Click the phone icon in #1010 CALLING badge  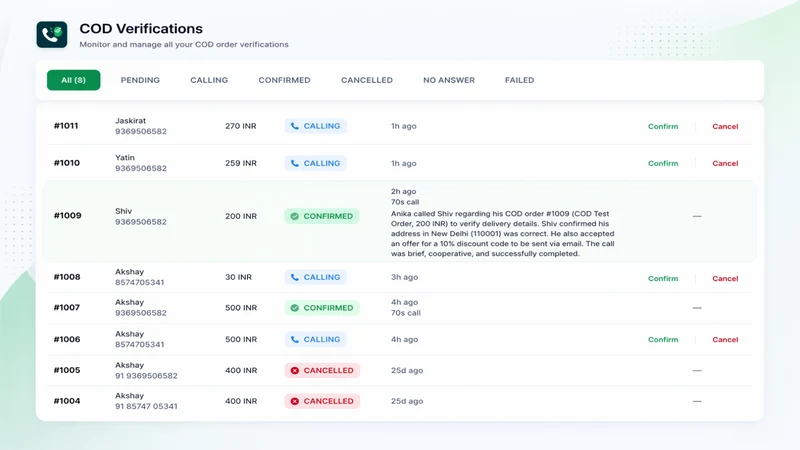pyautogui.click(x=294, y=163)
